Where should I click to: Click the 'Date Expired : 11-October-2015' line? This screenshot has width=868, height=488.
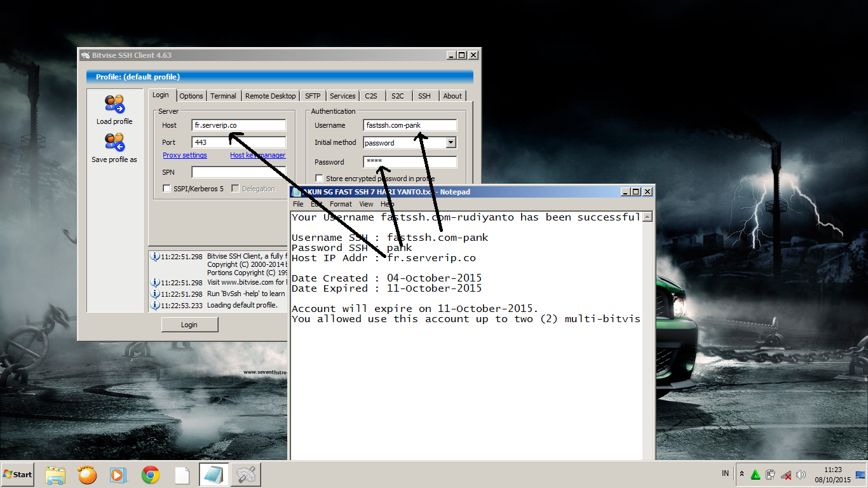[387, 288]
